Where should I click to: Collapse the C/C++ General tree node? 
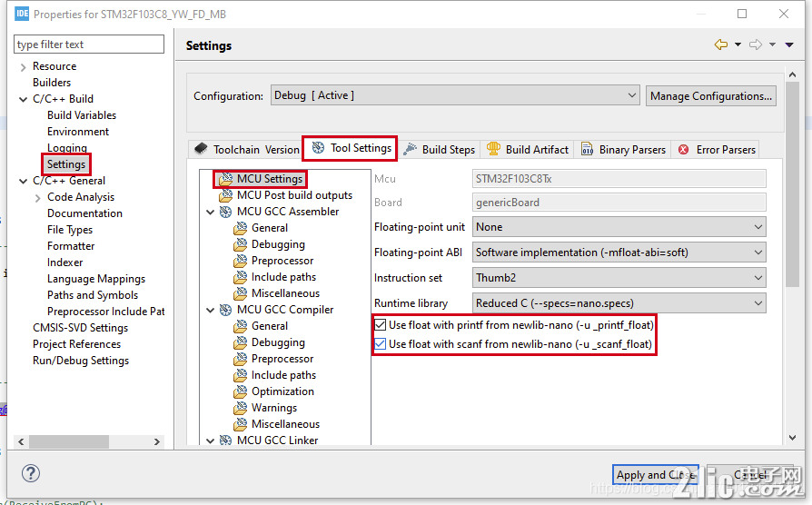tap(23, 181)
